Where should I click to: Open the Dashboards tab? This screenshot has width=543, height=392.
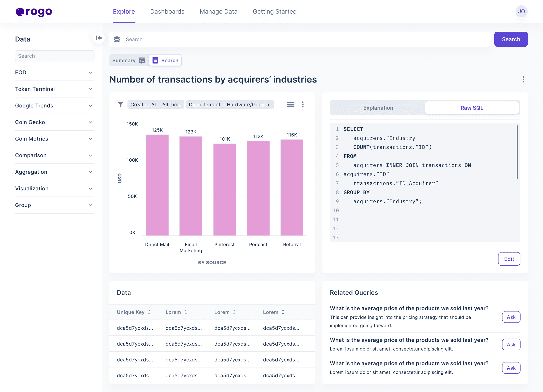coord(167,12)
